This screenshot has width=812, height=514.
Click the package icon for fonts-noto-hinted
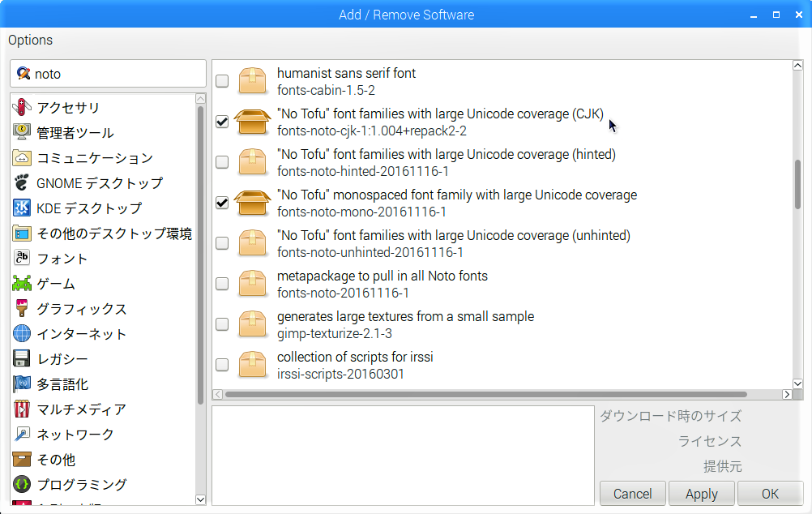click(252, 161)
